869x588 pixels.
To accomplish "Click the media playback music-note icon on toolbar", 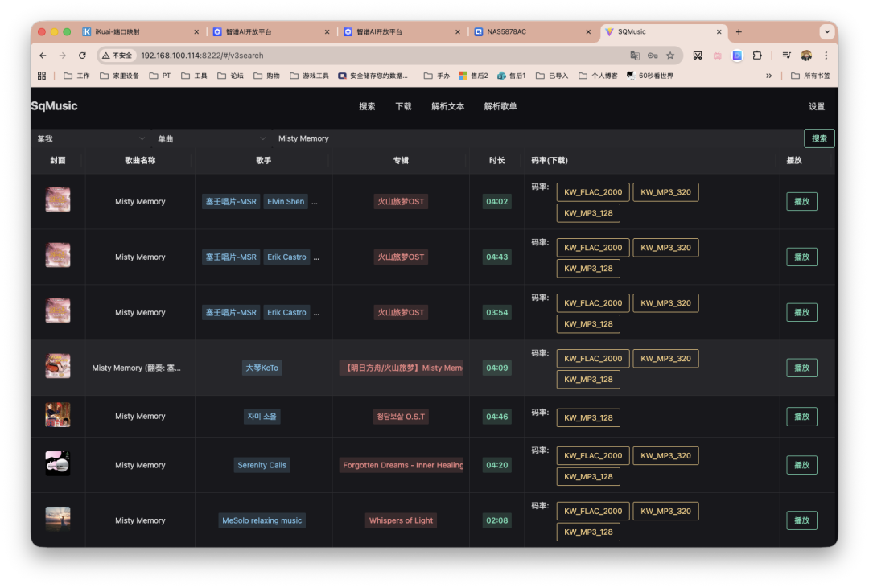I will 787,55.
